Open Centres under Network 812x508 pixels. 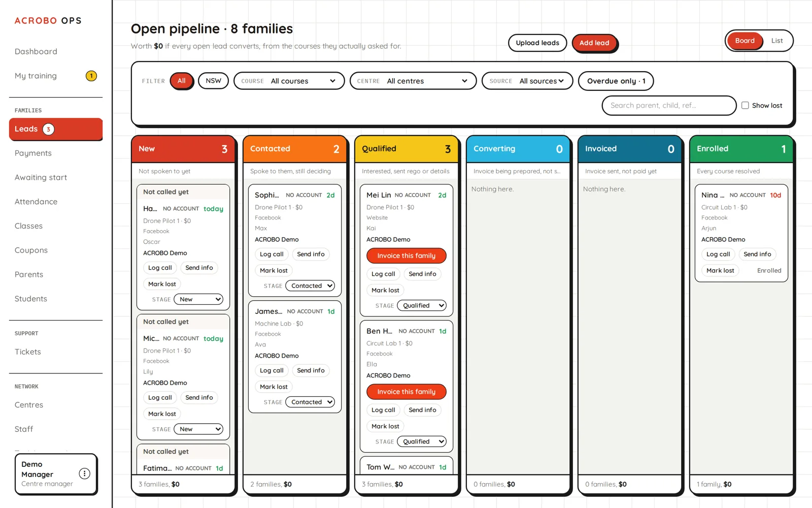coord(29,405)
